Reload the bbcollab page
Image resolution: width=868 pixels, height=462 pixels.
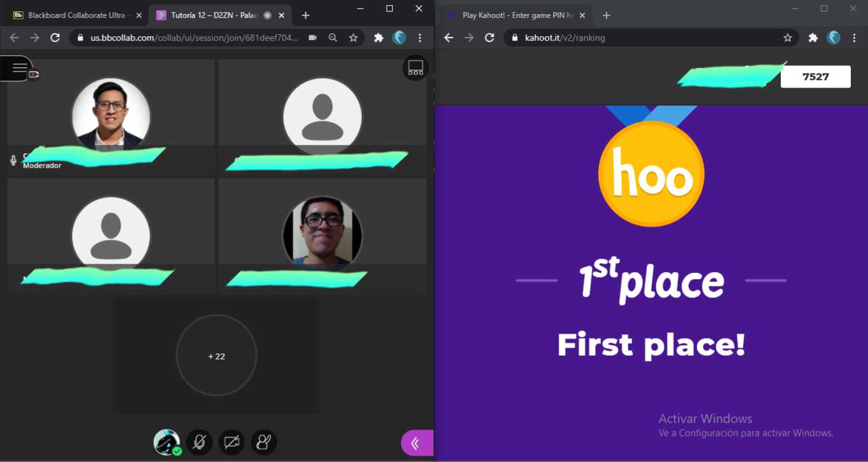55,37
